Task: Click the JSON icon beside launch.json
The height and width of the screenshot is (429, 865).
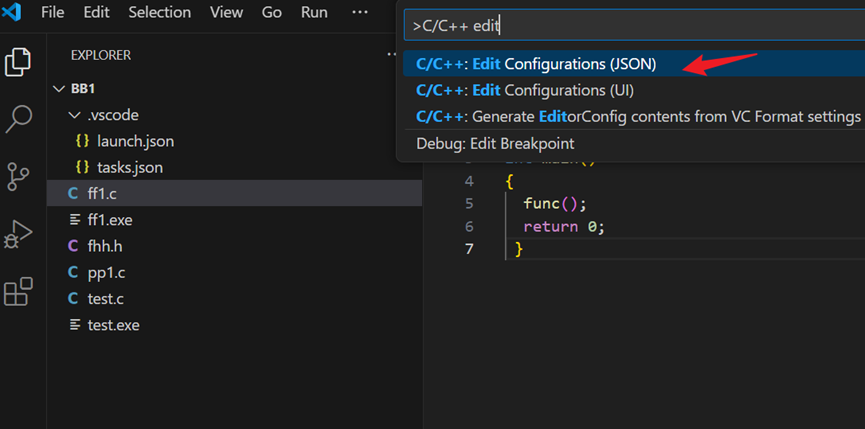Action: pos(82,141)
